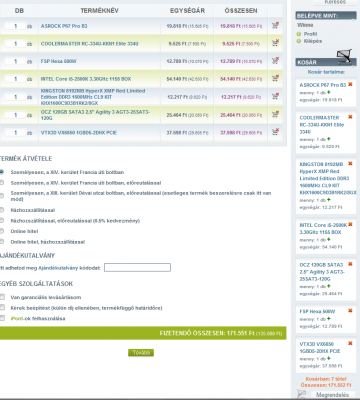Open ASROCK P67 Pro B3 link in sidebar basket
This screenshot has height=400, width=360.
coord(323,85)
